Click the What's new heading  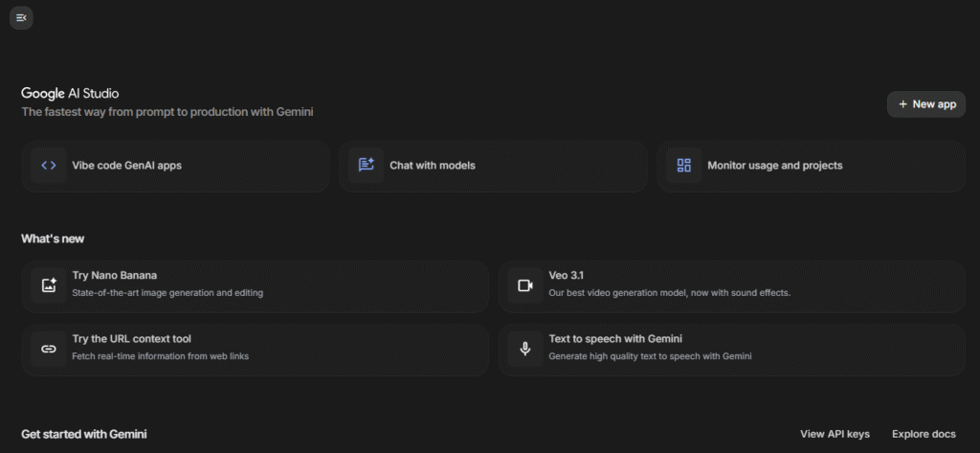53,239
